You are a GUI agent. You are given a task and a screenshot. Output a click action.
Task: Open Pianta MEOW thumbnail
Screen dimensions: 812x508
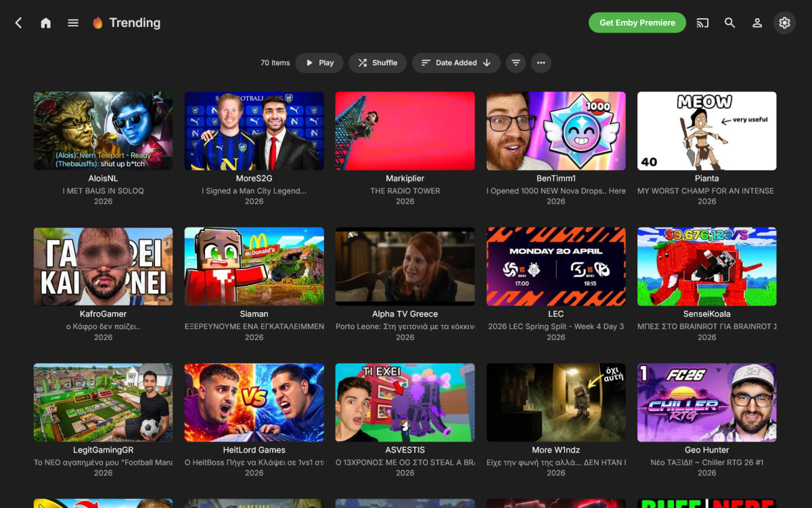707,131
